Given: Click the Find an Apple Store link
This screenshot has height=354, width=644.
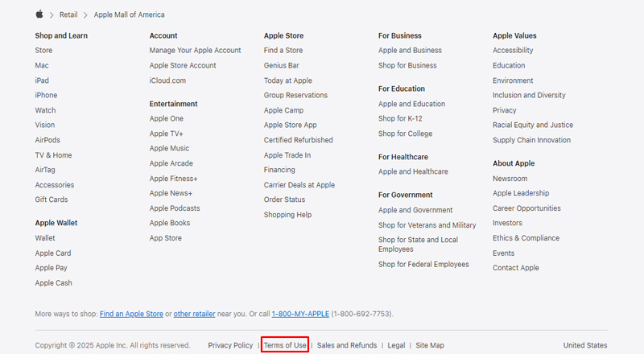Looking at the screenshot, I should [131, 313].
